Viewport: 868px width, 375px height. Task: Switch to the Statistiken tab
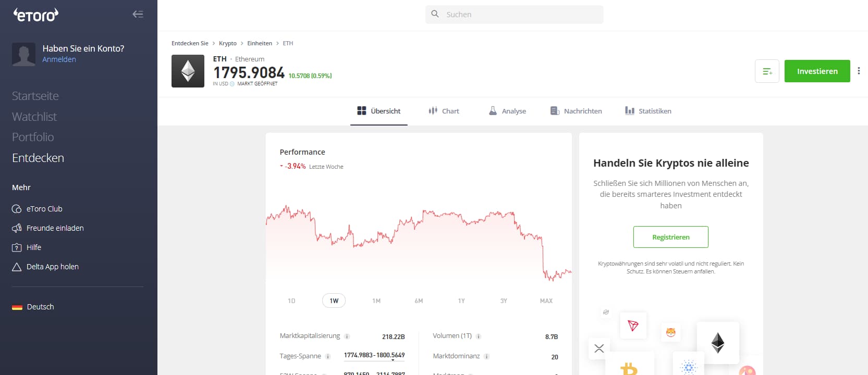[x=648, y=111]
